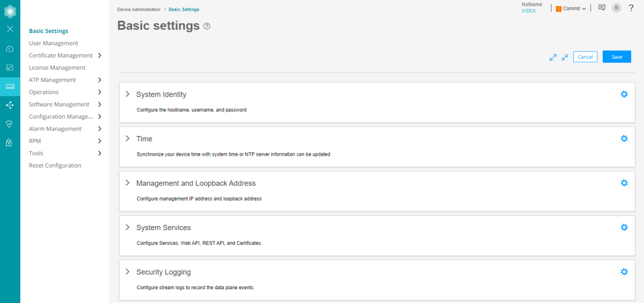644x303 pixels.
Task: Open the Commit dropdown menu
Action: tap(571, 8)
